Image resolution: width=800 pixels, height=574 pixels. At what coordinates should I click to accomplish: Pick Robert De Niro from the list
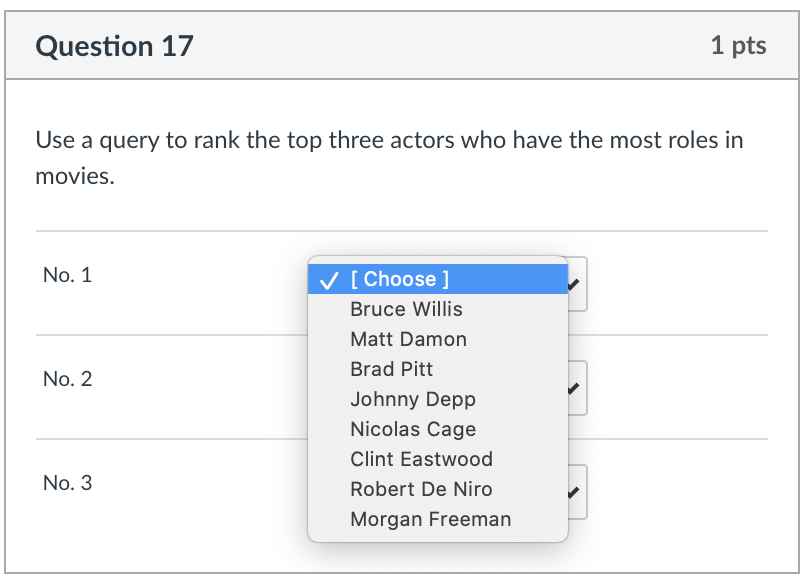[421, 489]
